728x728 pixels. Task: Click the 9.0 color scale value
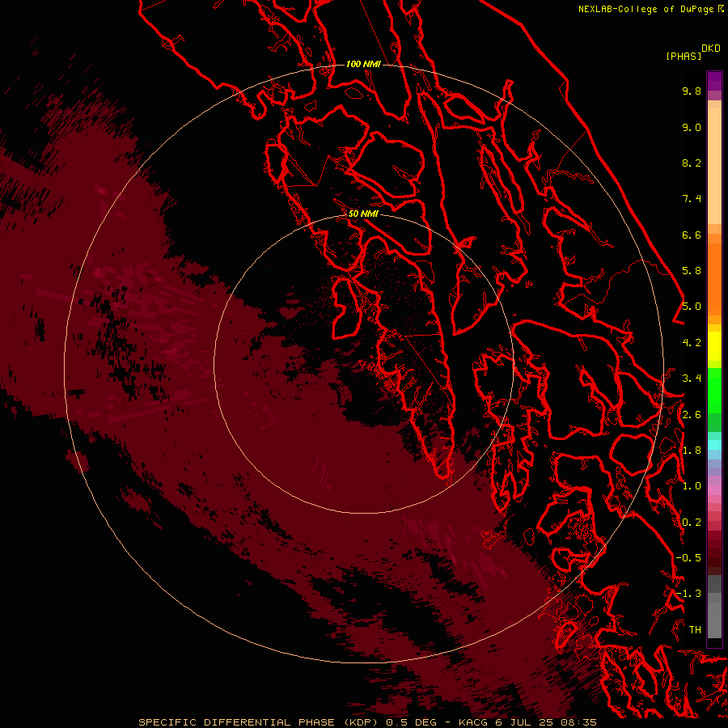click(x=692, y=127)
